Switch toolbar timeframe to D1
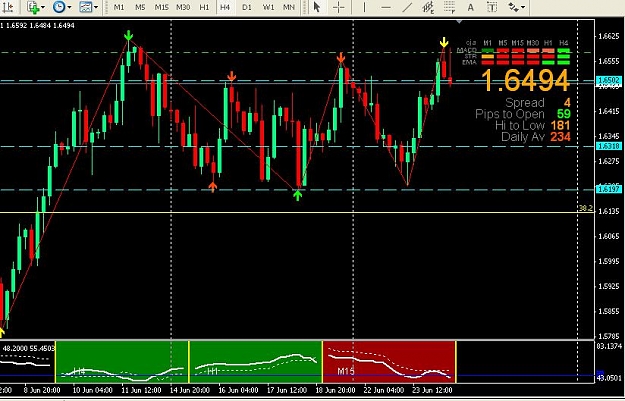Screen dimensions: 625x401 tap(247, 7)
